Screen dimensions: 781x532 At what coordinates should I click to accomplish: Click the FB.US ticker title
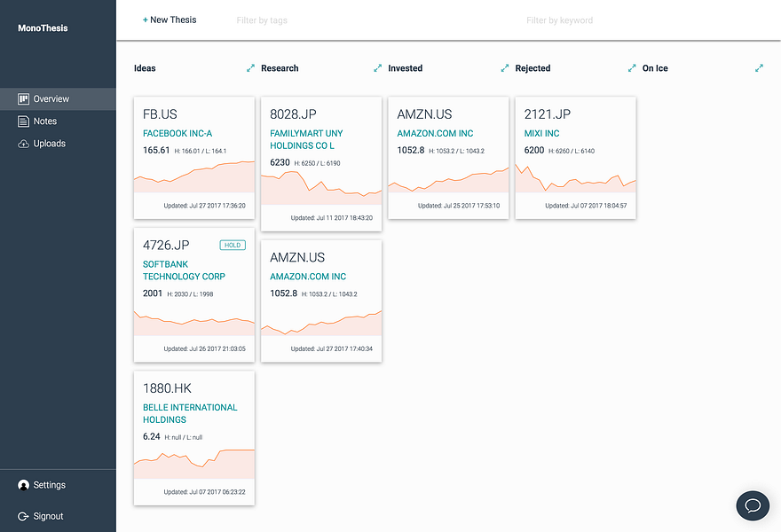(x=160, y=114)
